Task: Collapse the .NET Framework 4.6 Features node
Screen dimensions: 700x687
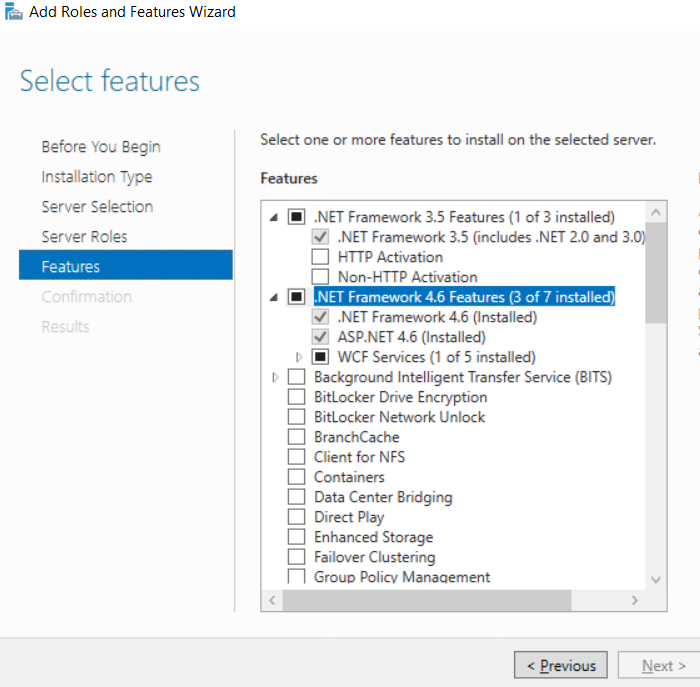Action: (x=274, y=297)
